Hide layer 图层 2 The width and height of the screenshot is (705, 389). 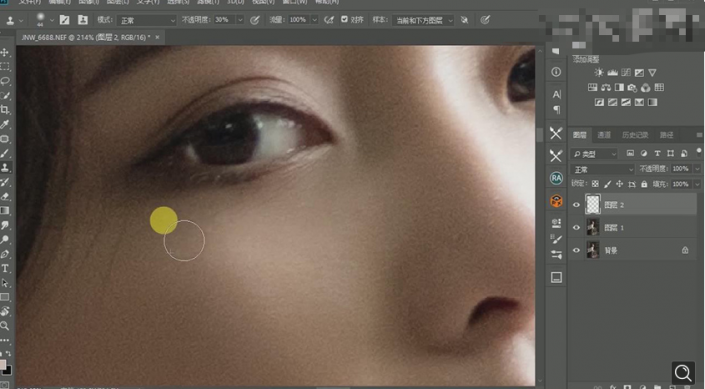[x=576, y=205]
